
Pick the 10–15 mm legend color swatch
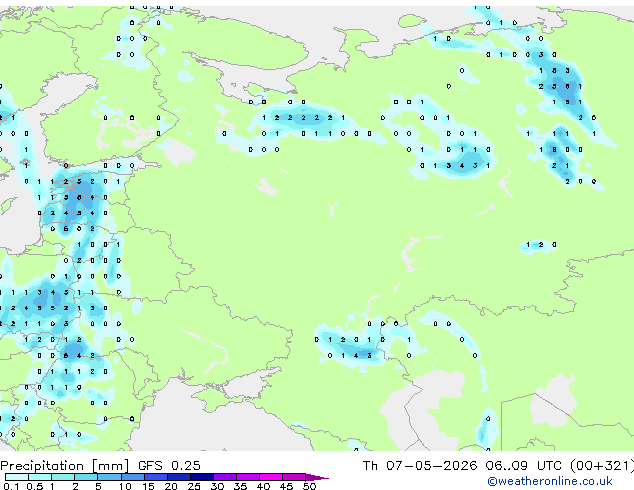[x=133, y=477]
